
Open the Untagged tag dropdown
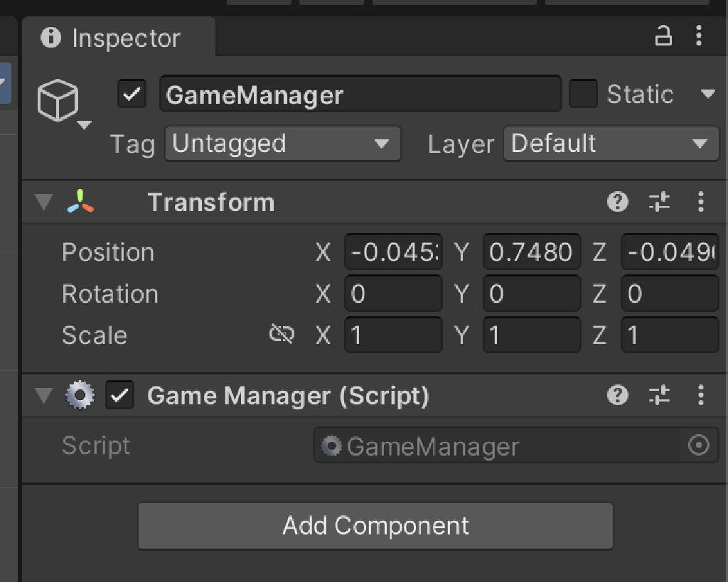(282, 144)
